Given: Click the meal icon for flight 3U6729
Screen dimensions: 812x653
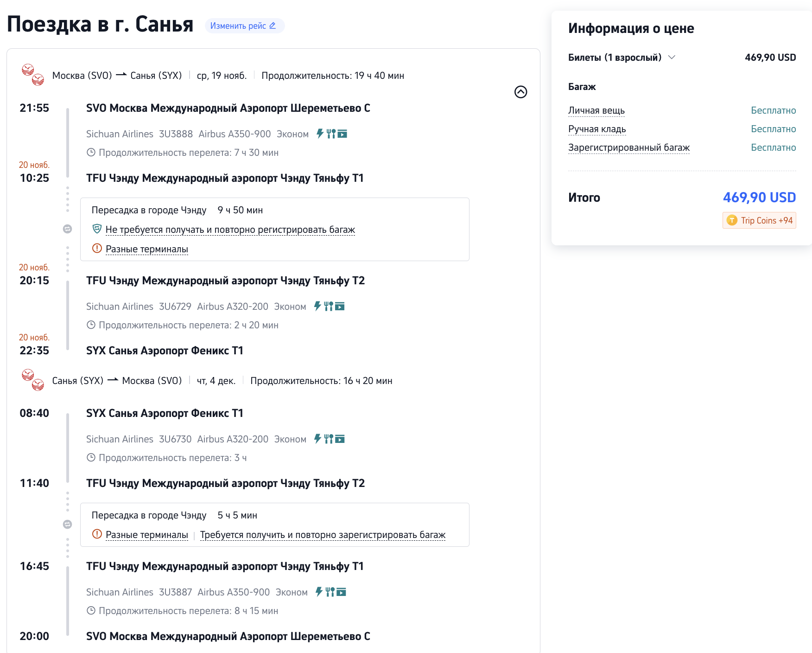Looking at the screenshot, I should (329, 306).
